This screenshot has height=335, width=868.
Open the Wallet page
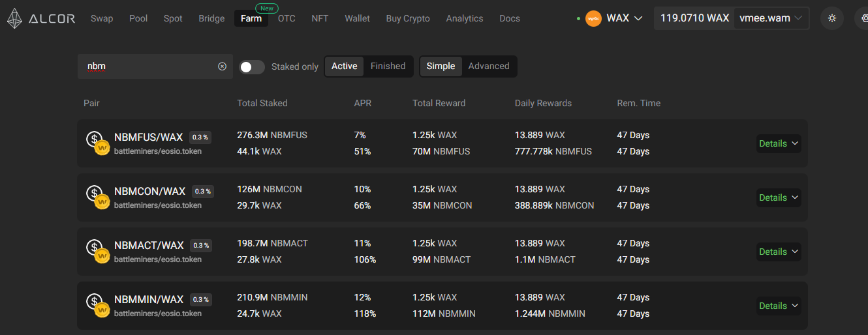point(357,18)
